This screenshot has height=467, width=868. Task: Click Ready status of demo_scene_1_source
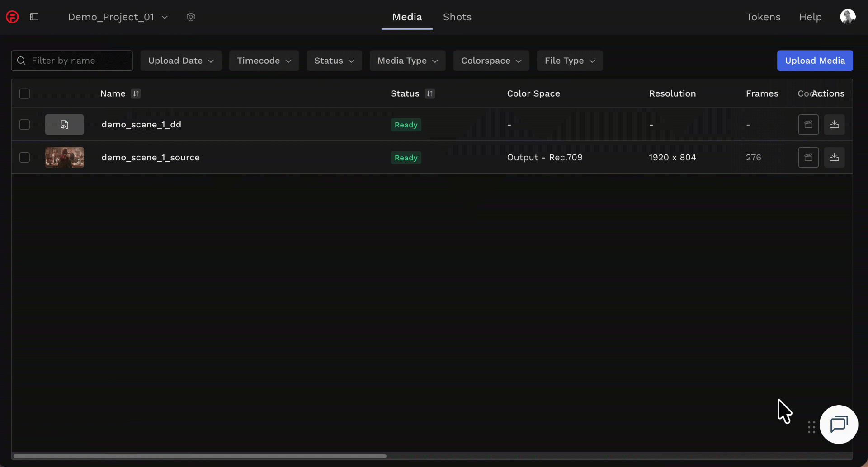[x=406, y=158]
